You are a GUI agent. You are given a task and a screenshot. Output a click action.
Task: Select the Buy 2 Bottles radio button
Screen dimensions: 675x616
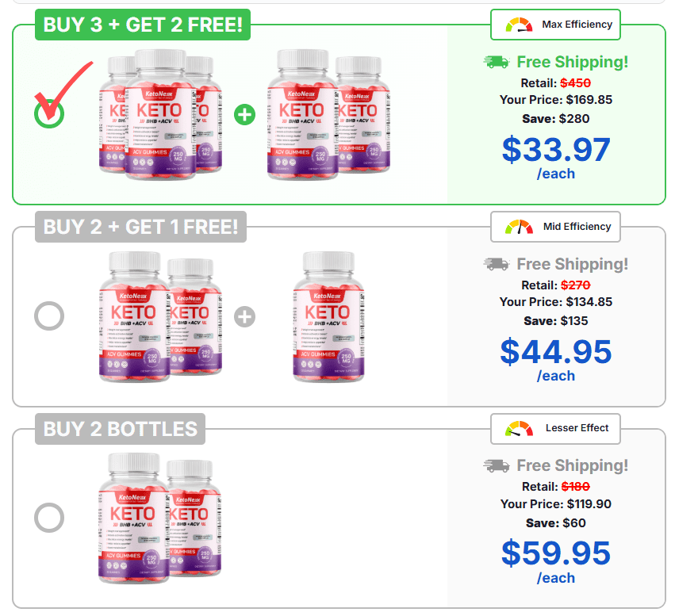pyautogui.click(x=49, y=518)
